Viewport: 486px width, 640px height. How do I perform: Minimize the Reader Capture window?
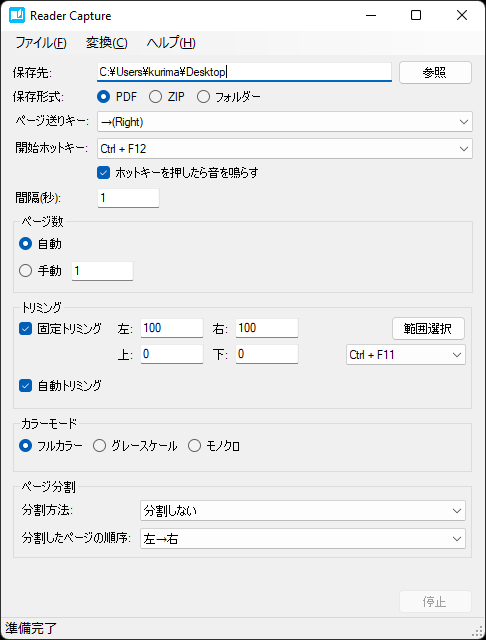pos(371,16)
